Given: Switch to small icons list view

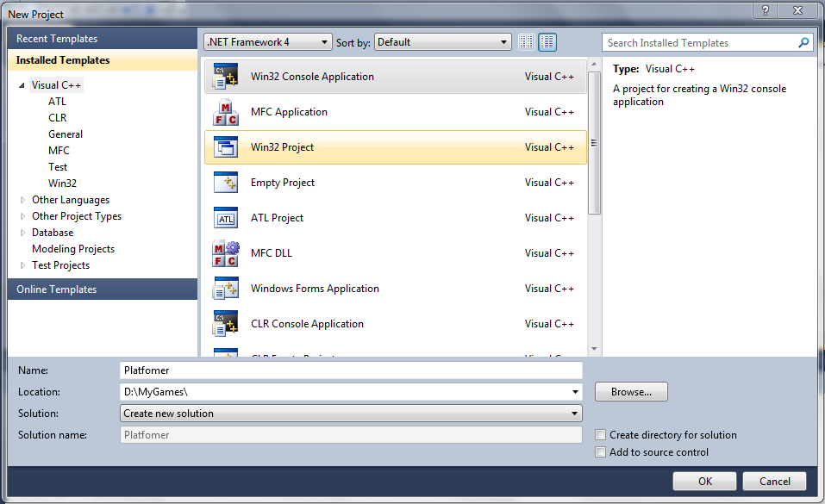Looking at the screenshot, I should click(x=527, y=42).
